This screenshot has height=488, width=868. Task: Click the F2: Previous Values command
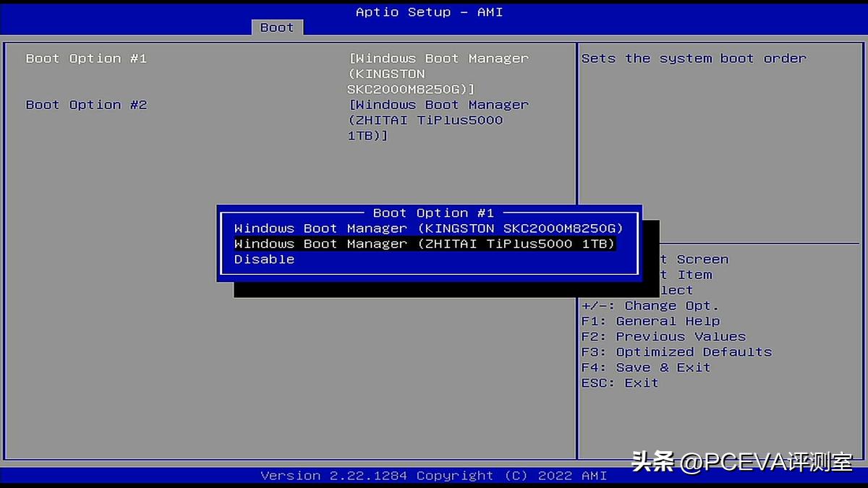tap(663, 336)
